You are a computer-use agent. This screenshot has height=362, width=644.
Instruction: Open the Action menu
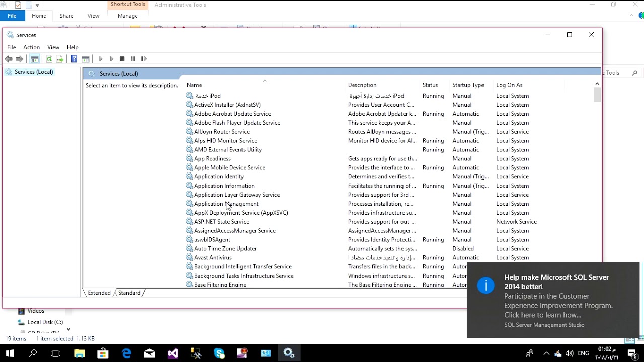[x=31, y=47]
